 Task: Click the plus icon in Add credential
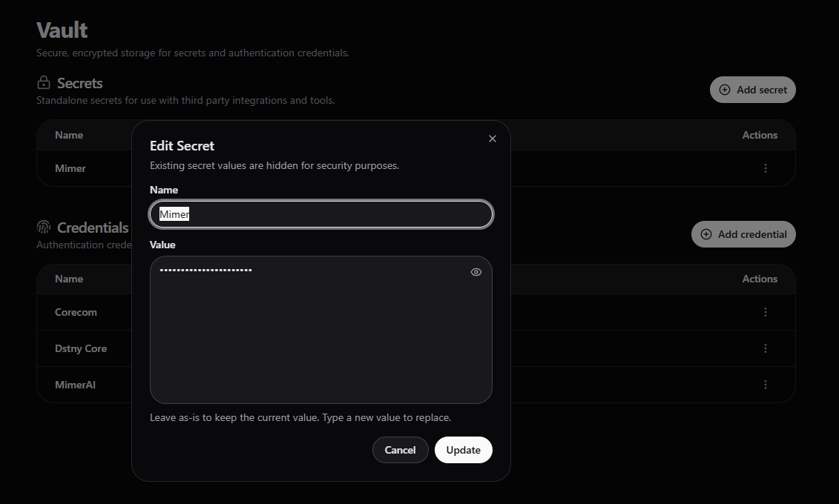click(706, 234)
